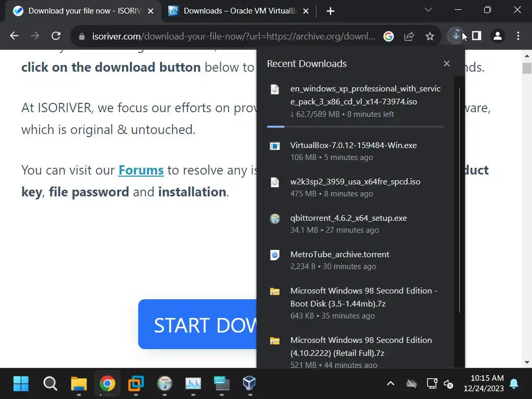Viewport: 532px width, 399px height.
Task: Click the XP iso download progress bar
Action: point(355,127)
